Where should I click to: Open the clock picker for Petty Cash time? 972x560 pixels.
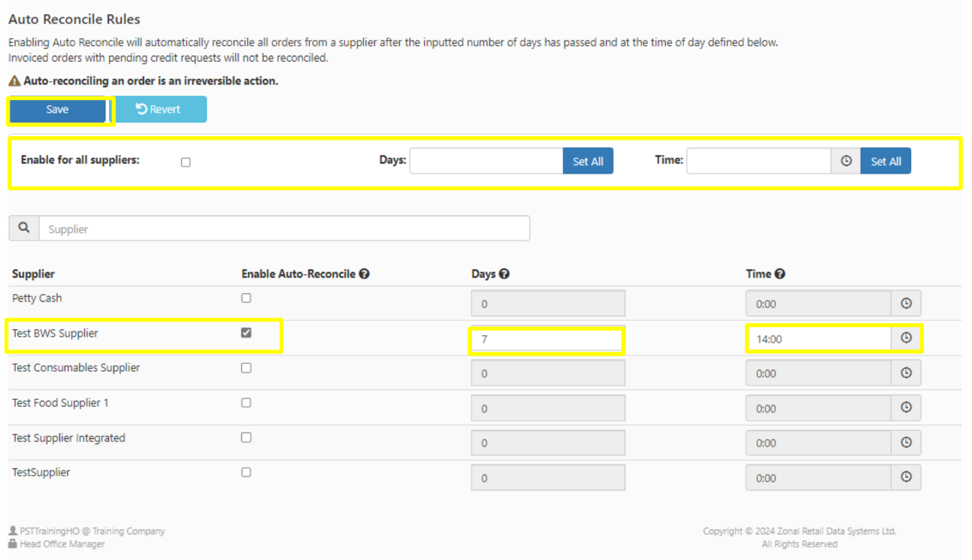(906, 304)
